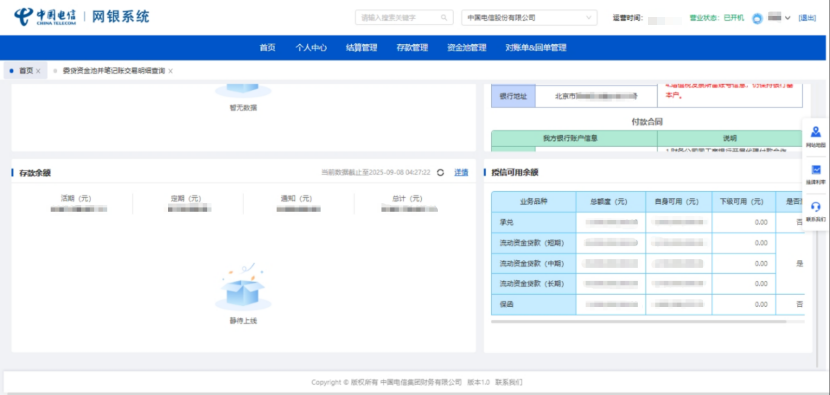
Task: Select the 流动资金贷款（短期） row label
Action: click(x=534, y=243)
